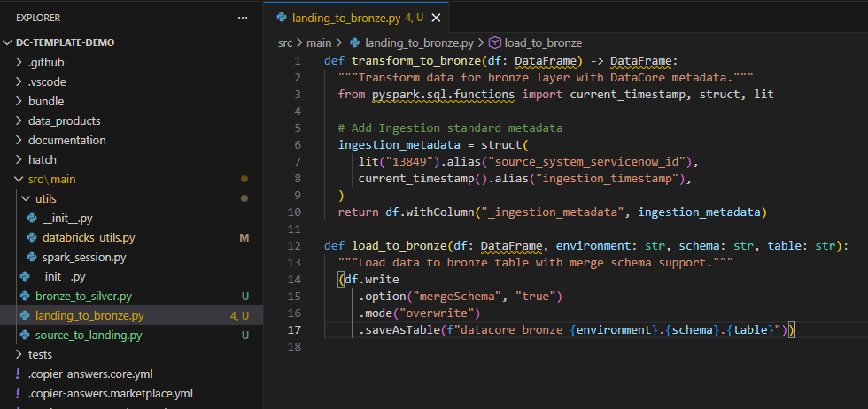Click the main breadcrumb segment
The width and height of the screenshot is (868, 409).
318,42
